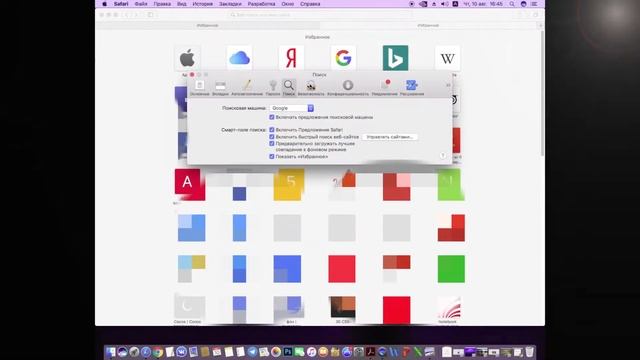This screenshot has width=640, height=360.
Task: Open iCloud favorite tile
Action: pos(239,58)
